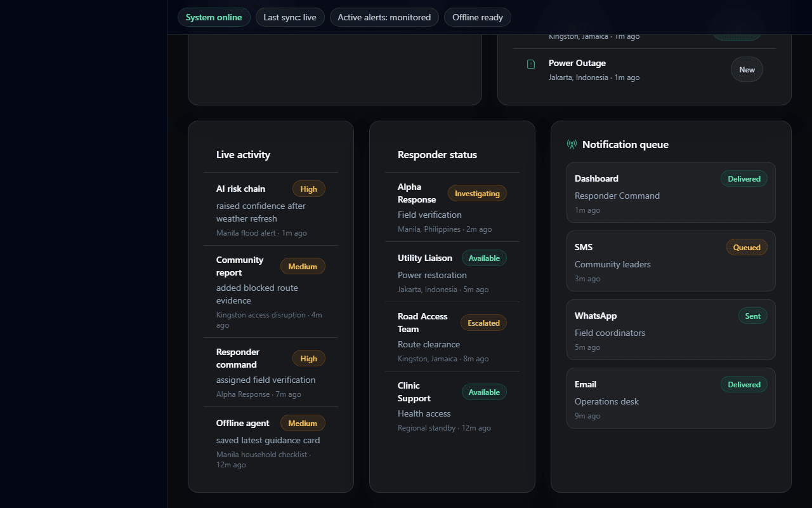Viewport: 812px width, 508px height.
Task: Select the Responder status heading
Action: tap(437, 155)
